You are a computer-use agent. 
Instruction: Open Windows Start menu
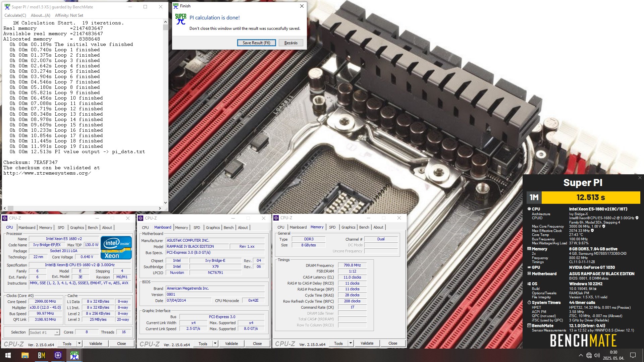tap(8, 355)
